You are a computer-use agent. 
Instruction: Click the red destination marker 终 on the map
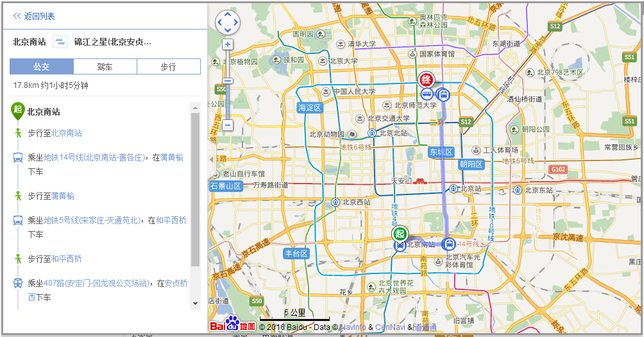(426, 80)
